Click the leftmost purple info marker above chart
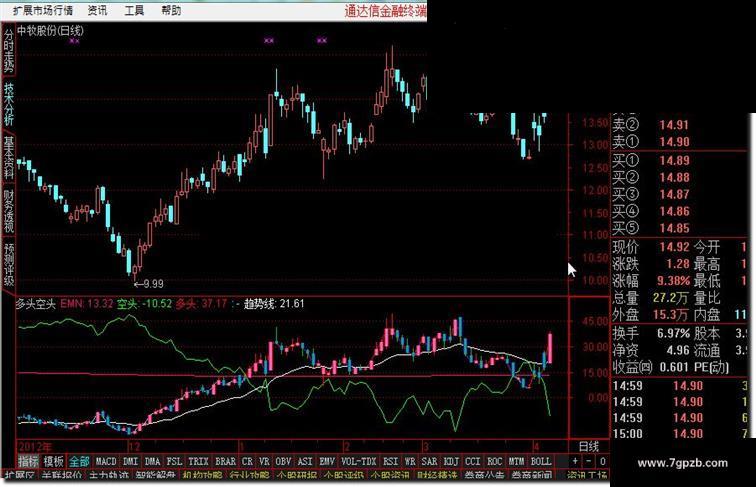This screenshot has height=487, width=756. coord(74,41)
